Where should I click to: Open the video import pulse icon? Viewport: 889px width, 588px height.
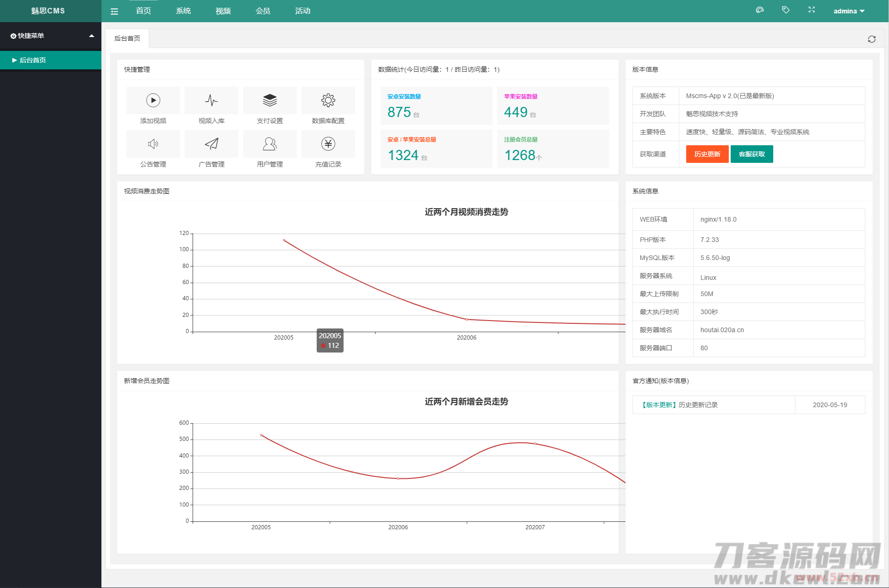(x=212, y=100)
